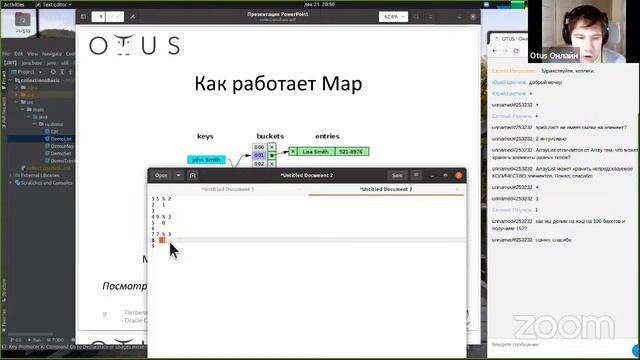Screen dimensions: 640x360
Task: Click the browser reload icon
Action: tap(516, 51)
